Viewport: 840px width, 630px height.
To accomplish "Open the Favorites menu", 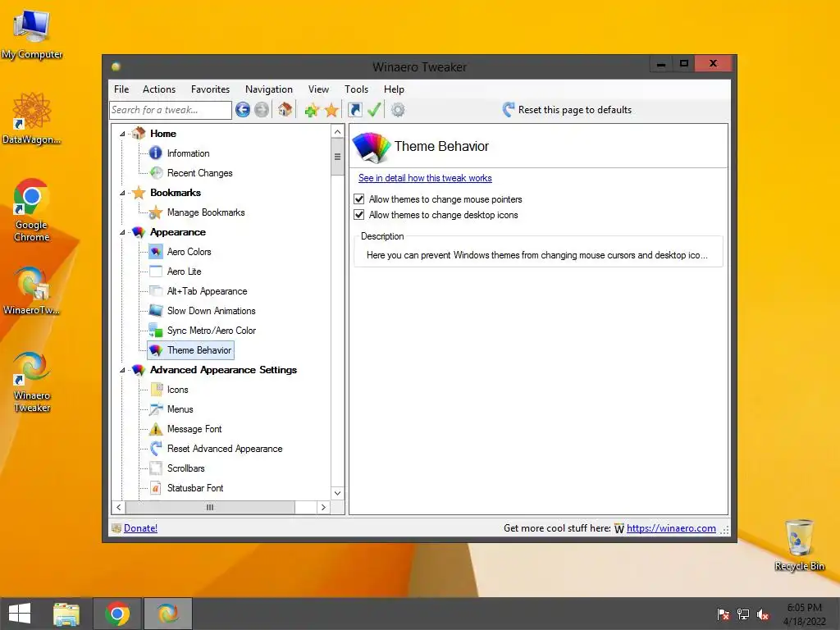I will coord(211,89).
